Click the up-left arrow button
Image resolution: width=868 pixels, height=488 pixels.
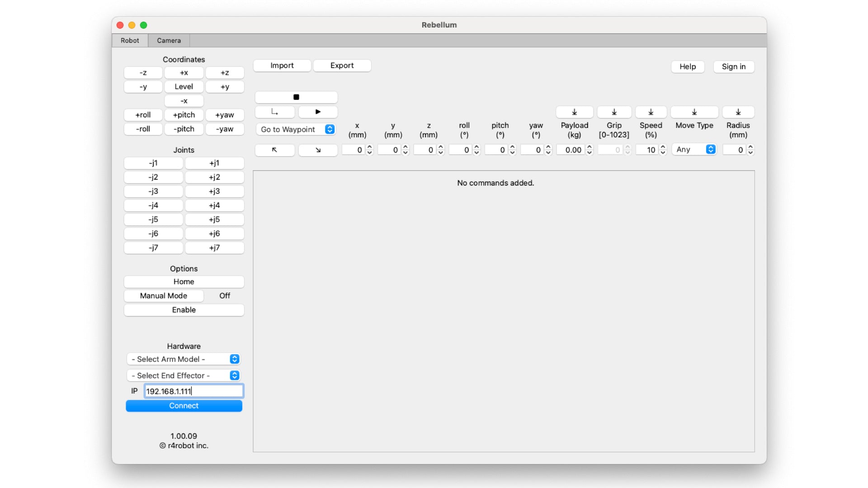pos(274,150)
